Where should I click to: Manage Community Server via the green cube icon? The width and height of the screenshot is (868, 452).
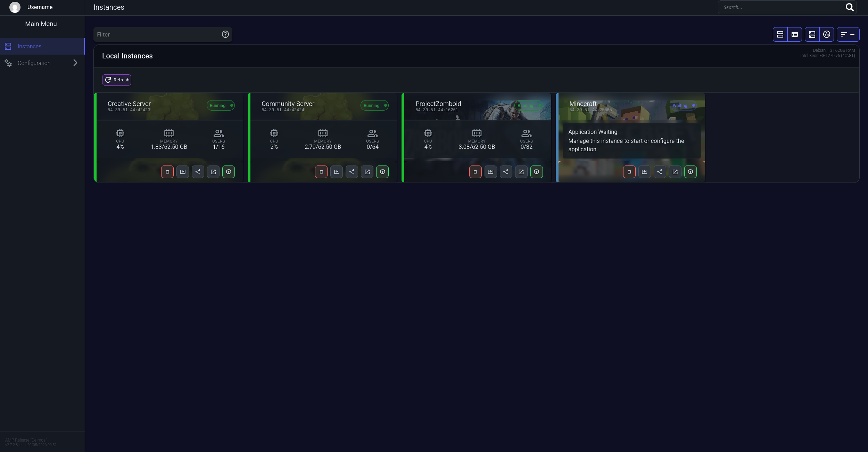click(382, 172)
